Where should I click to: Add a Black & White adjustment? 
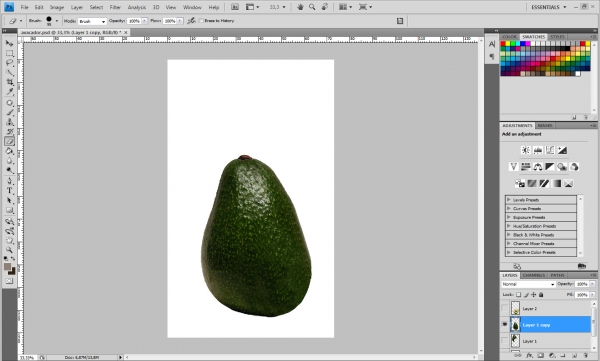click(x=550, y=167)
